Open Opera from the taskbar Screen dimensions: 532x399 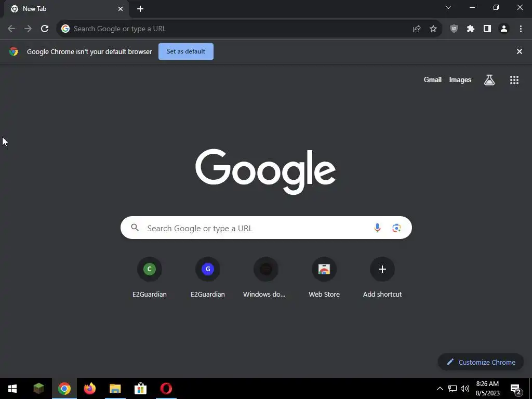coord(166,389)
